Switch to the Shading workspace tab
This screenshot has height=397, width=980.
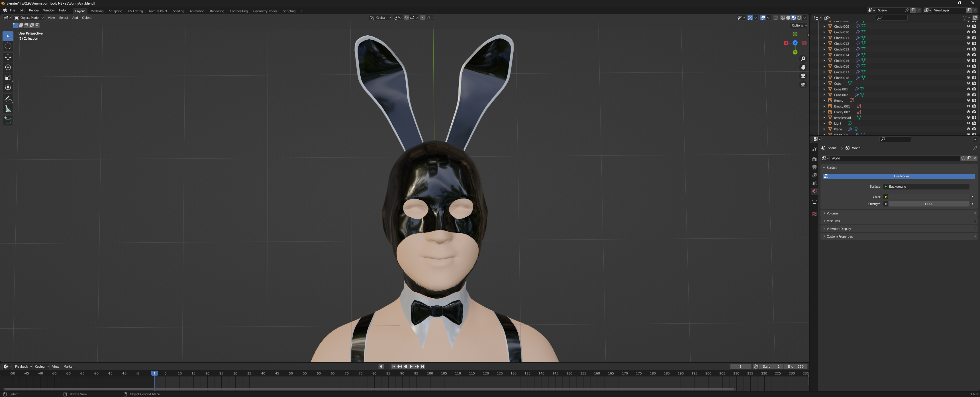point(178,11)
